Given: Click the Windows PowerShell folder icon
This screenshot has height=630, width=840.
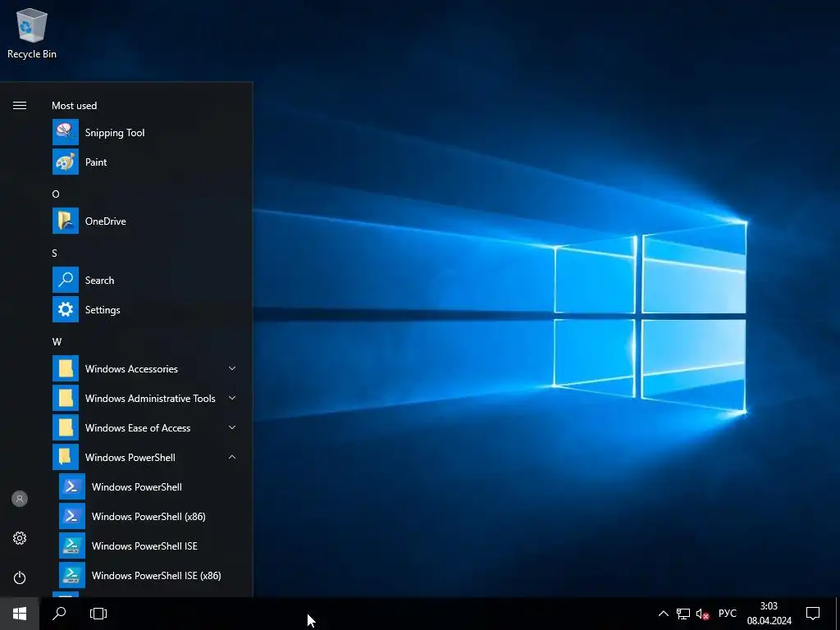Looking at the screenshot, I should click(x=66, y=457).
